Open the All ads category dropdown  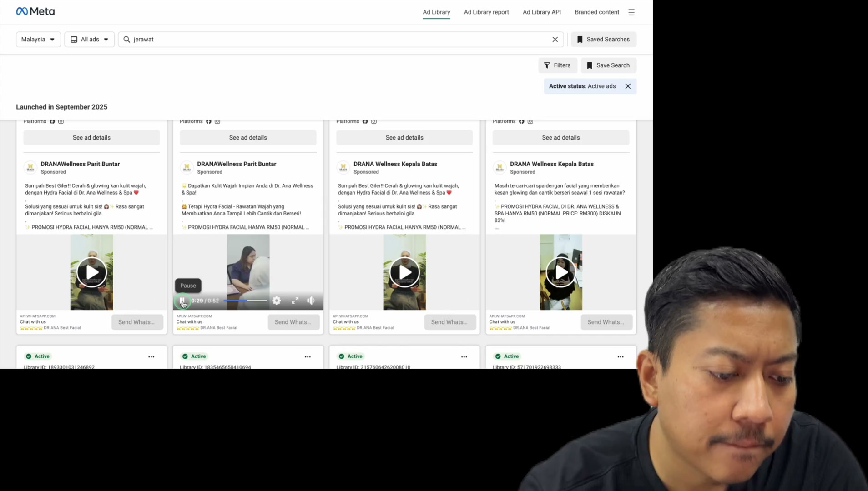click(90, 40)
